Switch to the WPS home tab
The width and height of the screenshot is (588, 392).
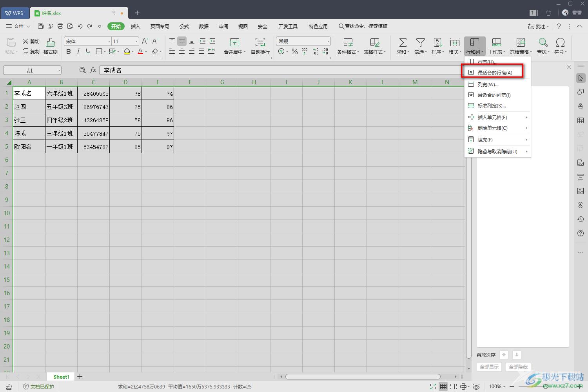(14, 13)
